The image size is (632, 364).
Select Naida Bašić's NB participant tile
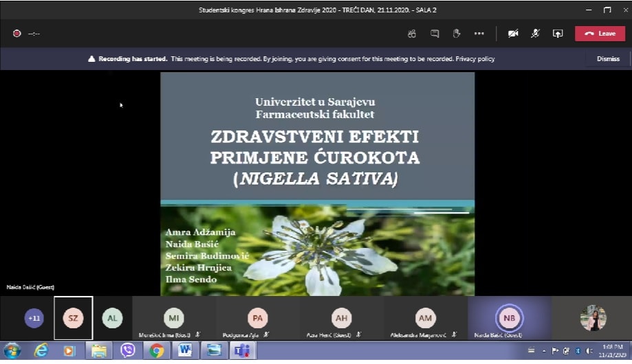(x=509, y=318)
